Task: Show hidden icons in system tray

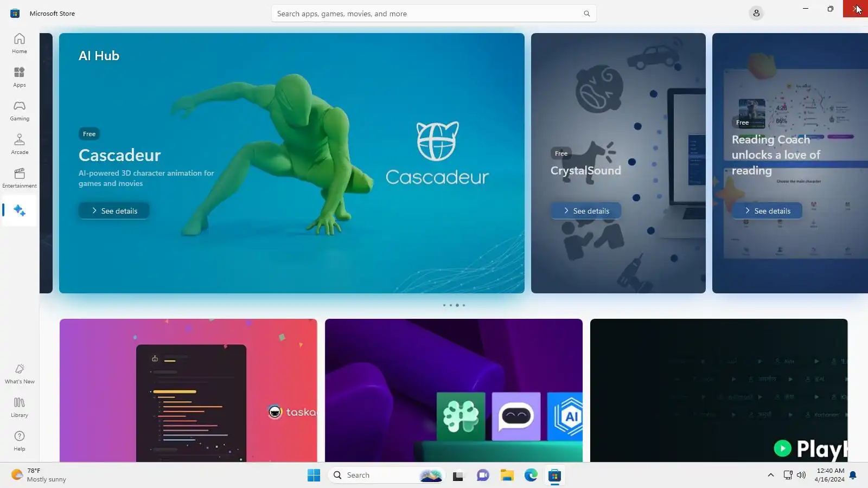Action: (x=770, y=475)
